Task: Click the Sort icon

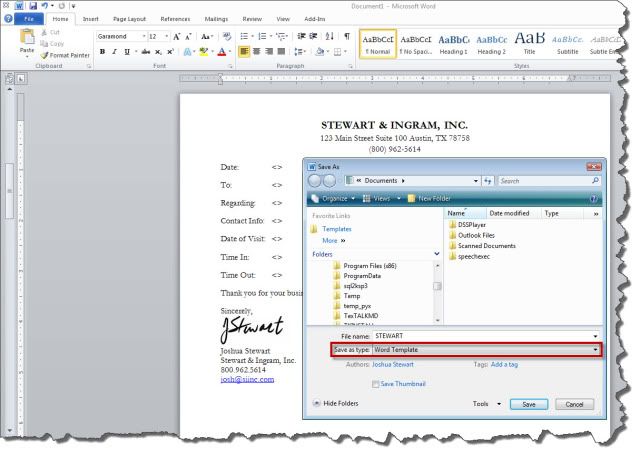Action: click(330, 36)
